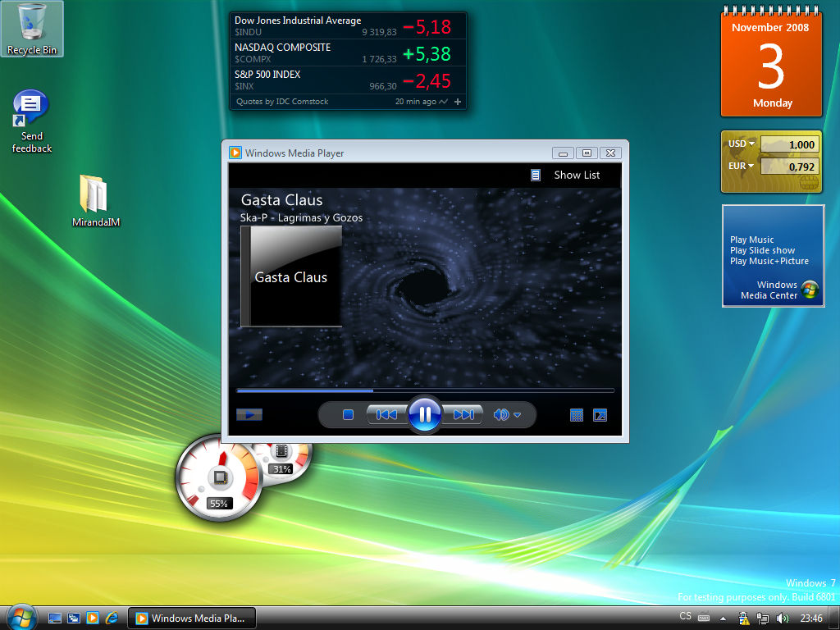Click Show Desktop in quick launch

(x=55, y=618)
